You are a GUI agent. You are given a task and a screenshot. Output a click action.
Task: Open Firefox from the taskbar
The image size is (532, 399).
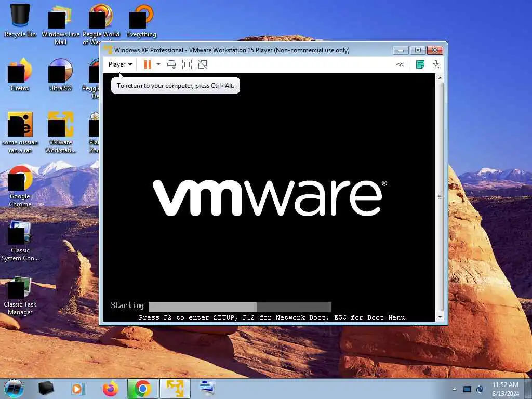[110, 389]
